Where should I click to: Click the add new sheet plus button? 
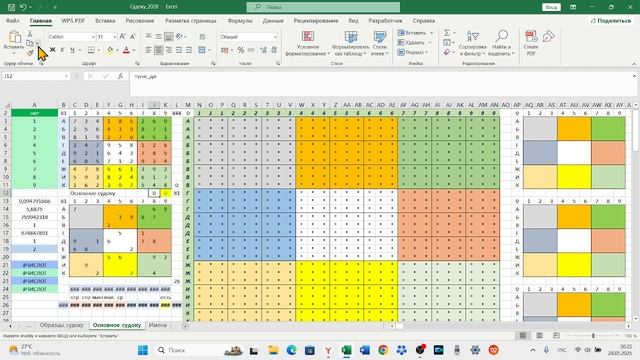185,326
